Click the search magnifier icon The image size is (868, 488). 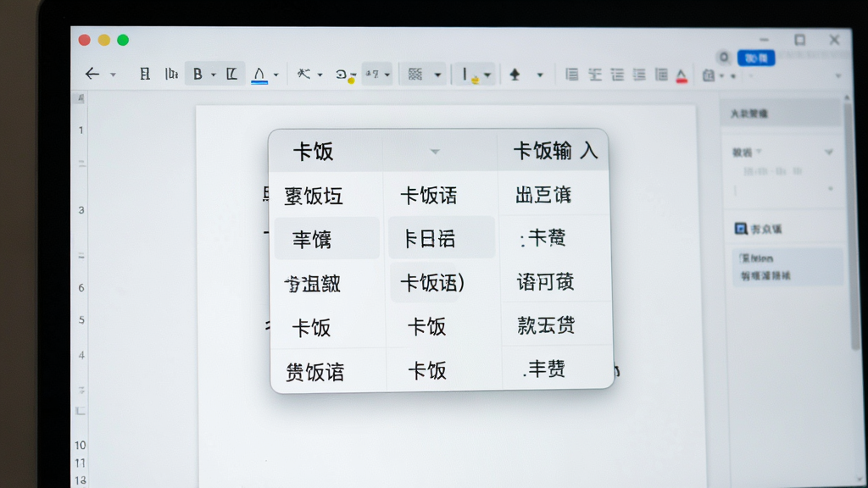coord(724,58)
